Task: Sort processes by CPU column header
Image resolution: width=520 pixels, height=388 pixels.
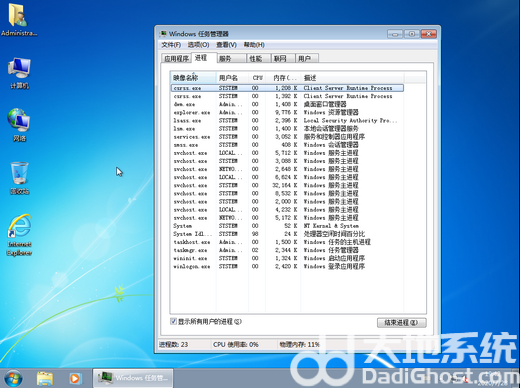Action: [x=257, y=78]
